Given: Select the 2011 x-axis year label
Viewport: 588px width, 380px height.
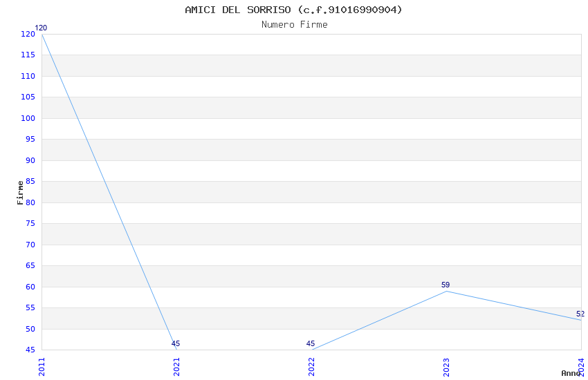Looking at the screenshot, I should [42, 367].
